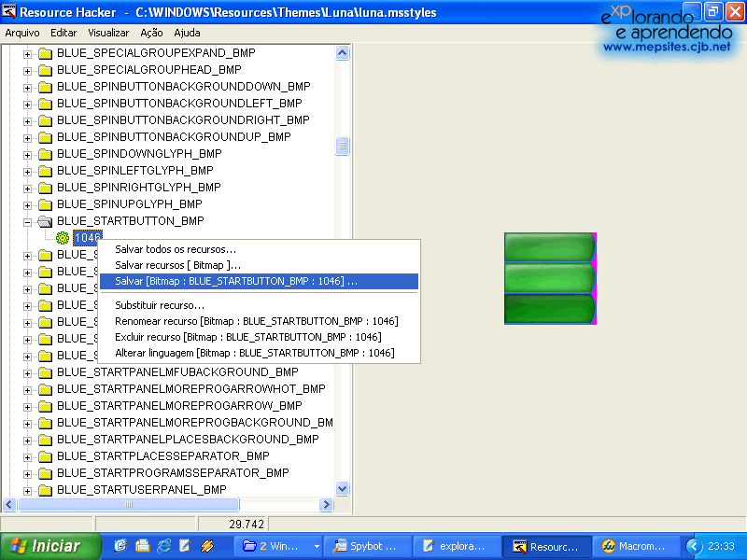Click the folder icon for BLUE_STARTPLACESSEPARATOR_BMP

pos(45,457)
